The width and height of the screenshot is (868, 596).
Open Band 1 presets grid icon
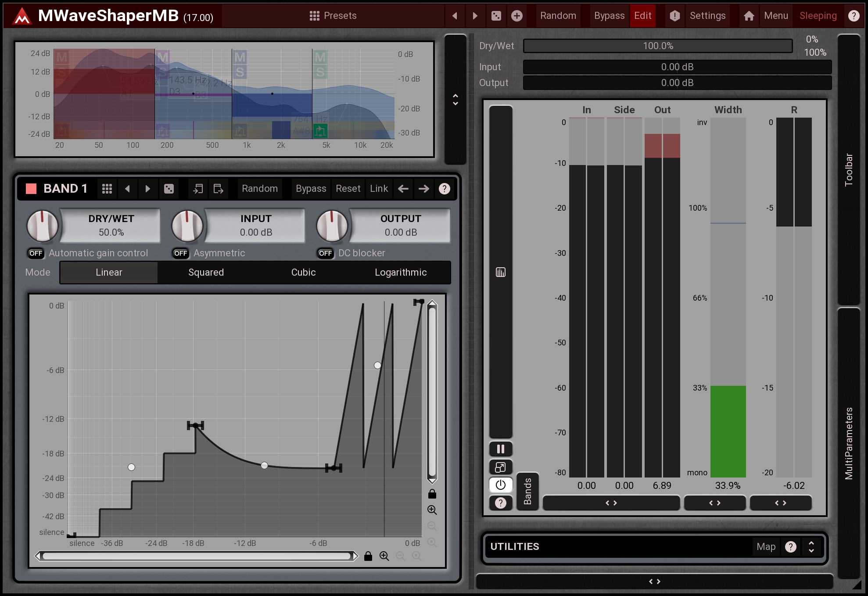pos(107,189)
